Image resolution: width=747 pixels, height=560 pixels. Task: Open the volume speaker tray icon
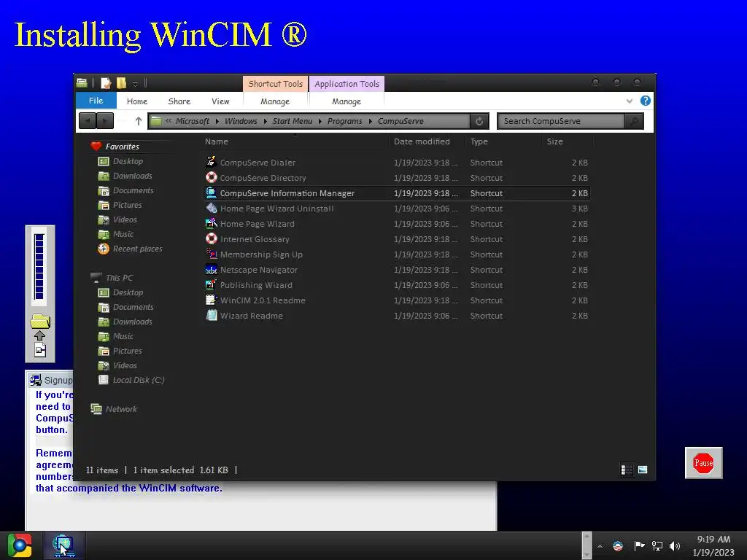(675, 546)
